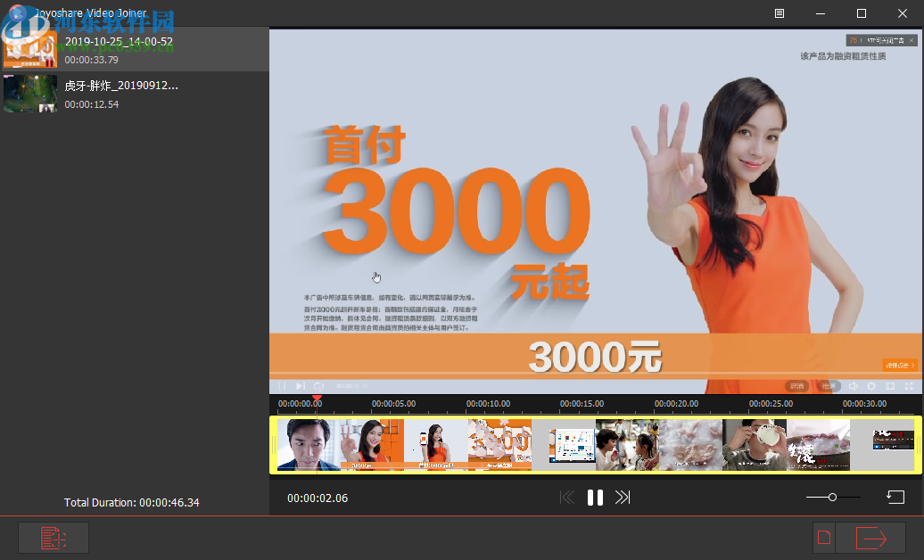Open the main menu icon at top right
Screen dimensions: 924x560
(778, 13)
